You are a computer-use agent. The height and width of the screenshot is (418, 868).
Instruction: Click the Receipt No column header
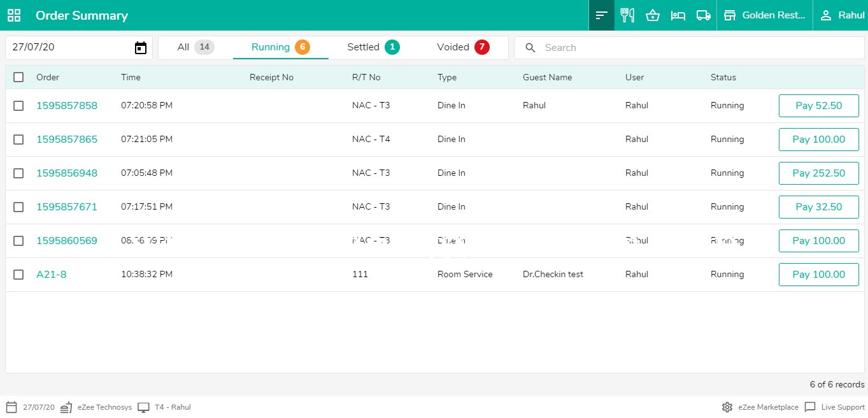tap(271, 77)
